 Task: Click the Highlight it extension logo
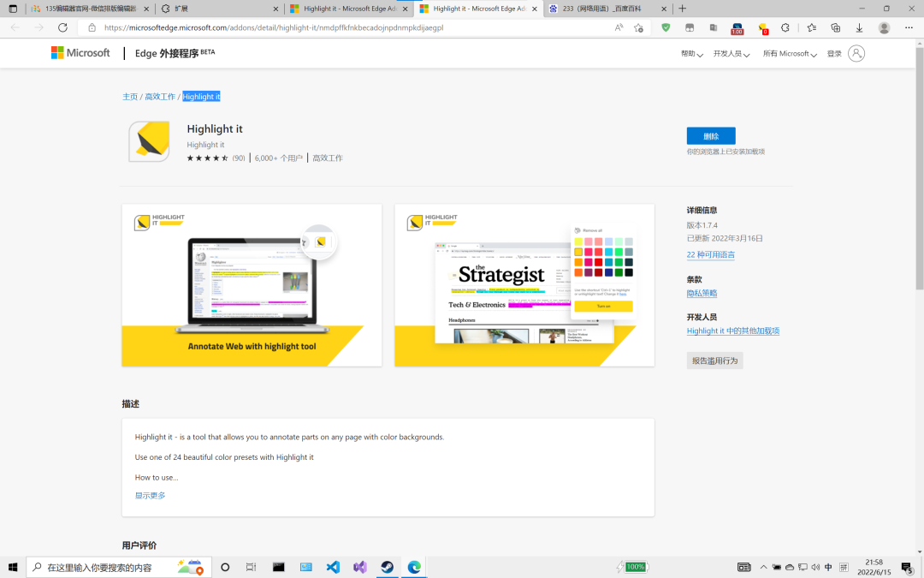point(149,141)
